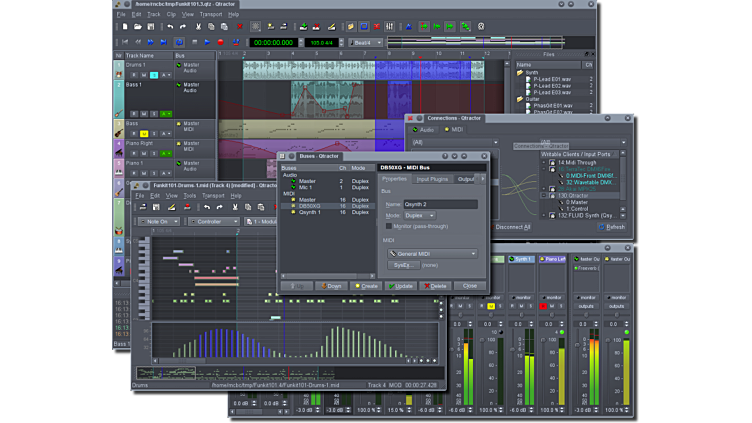This screenshot has height=423, width=752.
Task: Toggle the green Automation button on Bass 1 track
Action: (x=166, y=114)
